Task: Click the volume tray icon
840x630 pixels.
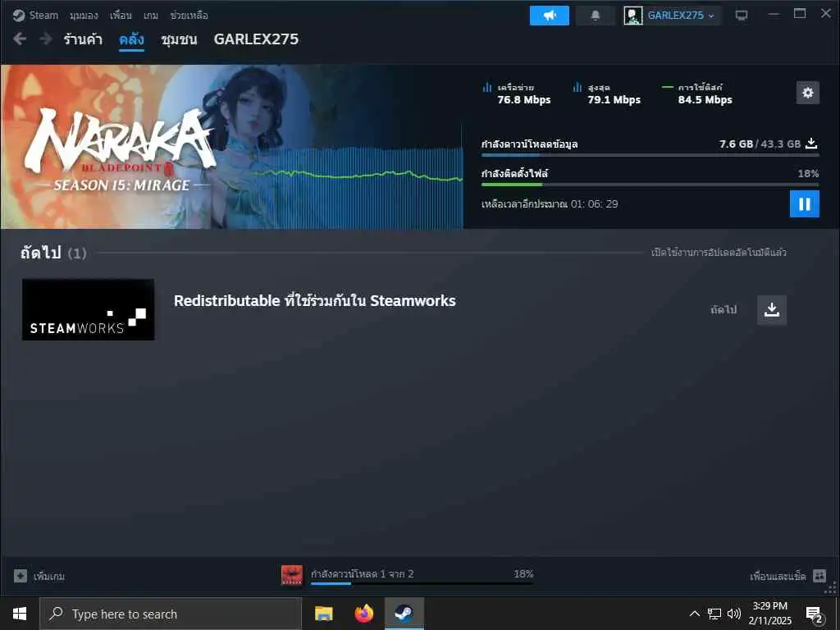Action: pos(734,614)
